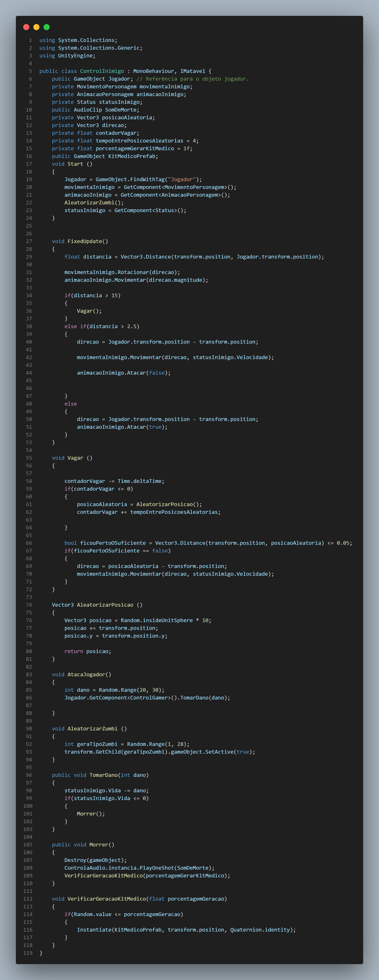Click 'animacaoInimigo.Atacar(true);' line

pyautogui.click(x=122, y=427)
